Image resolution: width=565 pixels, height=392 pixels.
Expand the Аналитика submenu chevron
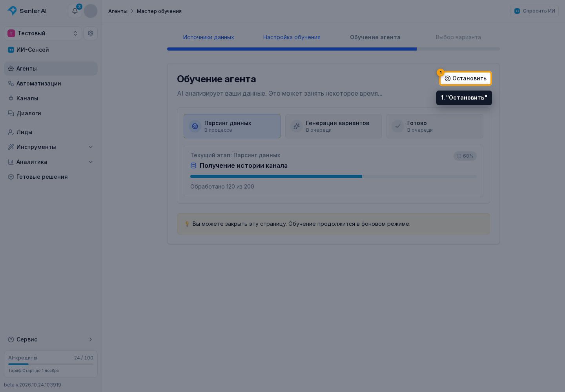coord(91,162)
